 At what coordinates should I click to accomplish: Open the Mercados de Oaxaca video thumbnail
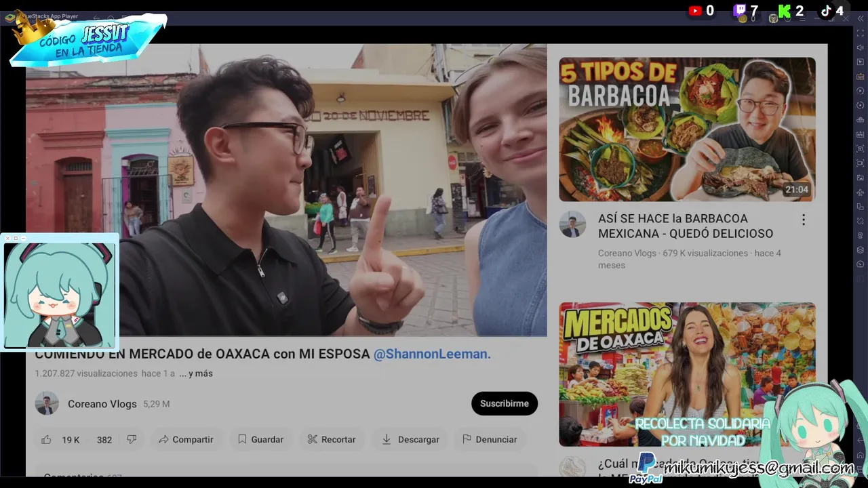pos(687,374)
